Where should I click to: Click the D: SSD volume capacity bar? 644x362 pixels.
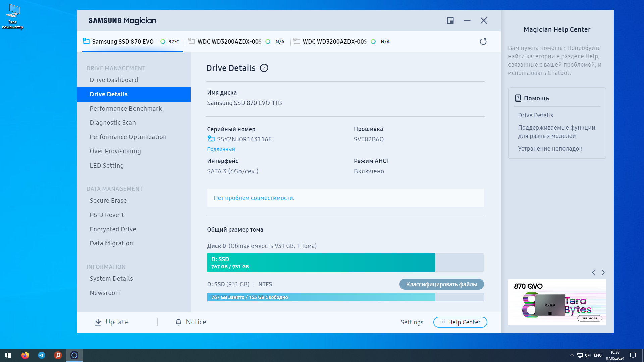click(x=321, y=263)
